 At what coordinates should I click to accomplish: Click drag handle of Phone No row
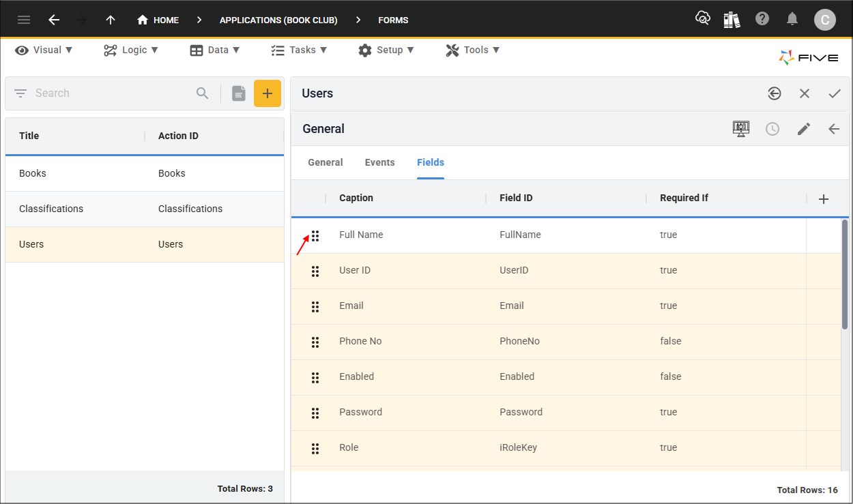(315, 342)
